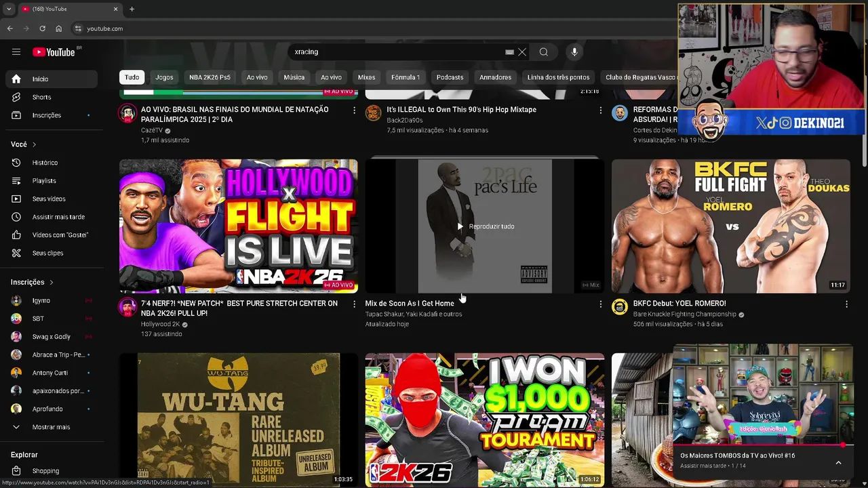Open SBT channel subscription
868x488 pixels.
[52, 319]
